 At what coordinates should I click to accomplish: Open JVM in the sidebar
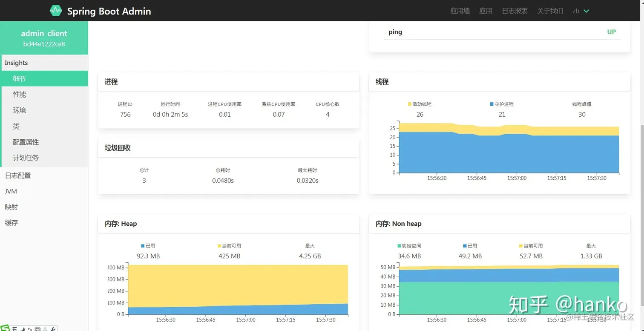coord(44,191)
